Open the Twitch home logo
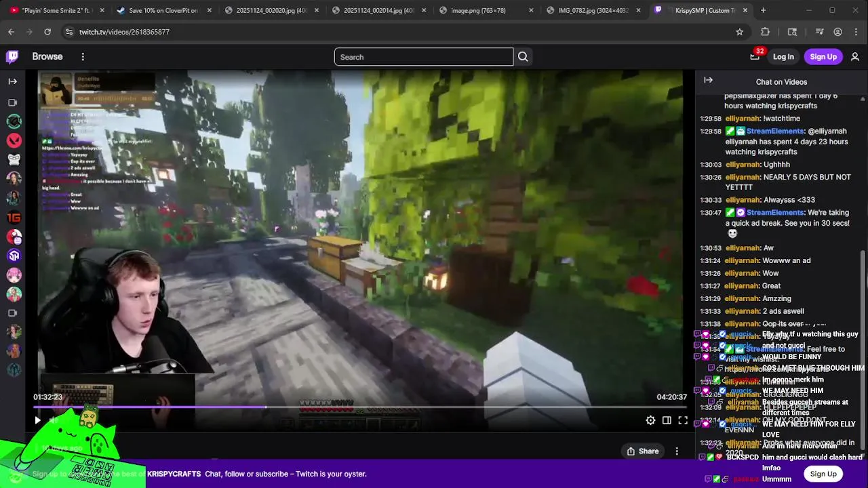The width and height of the screenshot is (868, 488). coord(12,57)
